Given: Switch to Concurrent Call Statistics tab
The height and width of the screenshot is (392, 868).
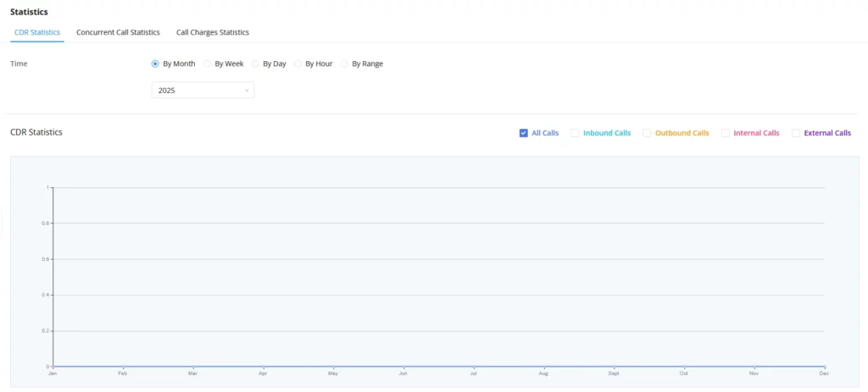Looking at the screenshot, I should click(x=118, y=32).
